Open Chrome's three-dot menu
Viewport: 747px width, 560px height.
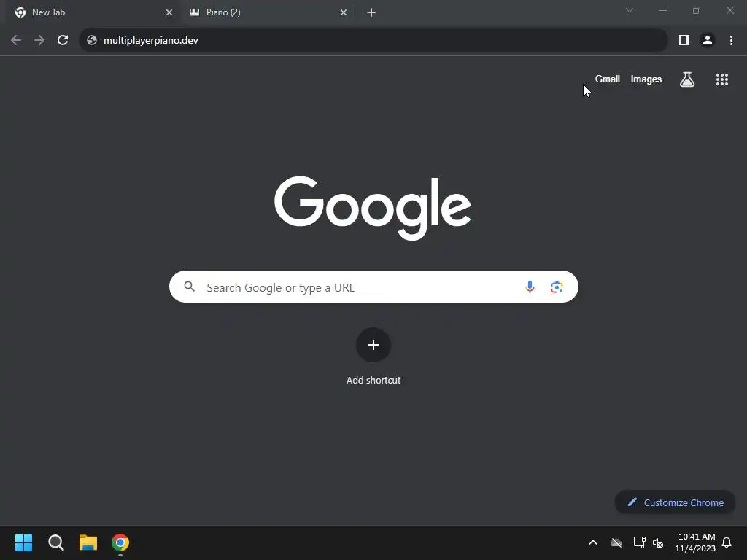(731, 41)
